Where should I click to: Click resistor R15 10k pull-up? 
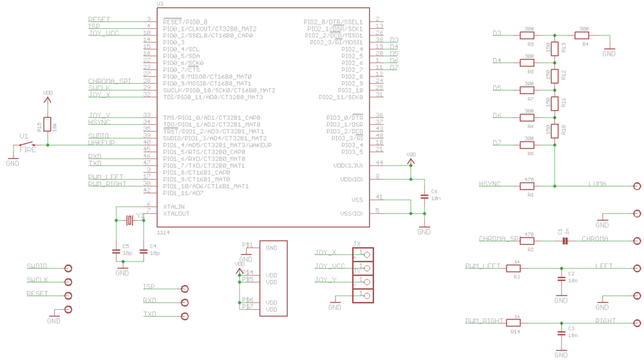coord(48,126)
